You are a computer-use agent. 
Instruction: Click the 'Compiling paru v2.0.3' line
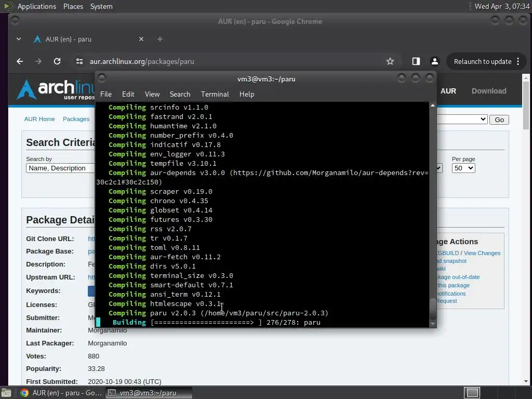(218, 313)
